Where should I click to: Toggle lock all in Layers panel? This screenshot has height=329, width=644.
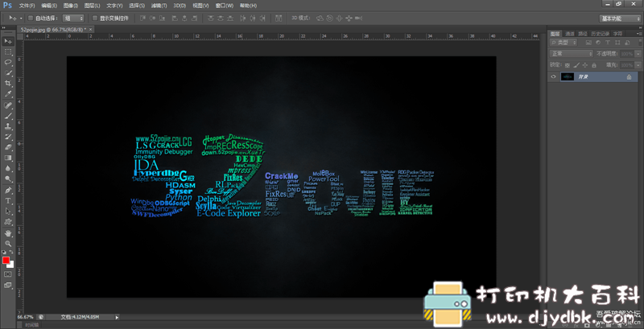[594, 65]
